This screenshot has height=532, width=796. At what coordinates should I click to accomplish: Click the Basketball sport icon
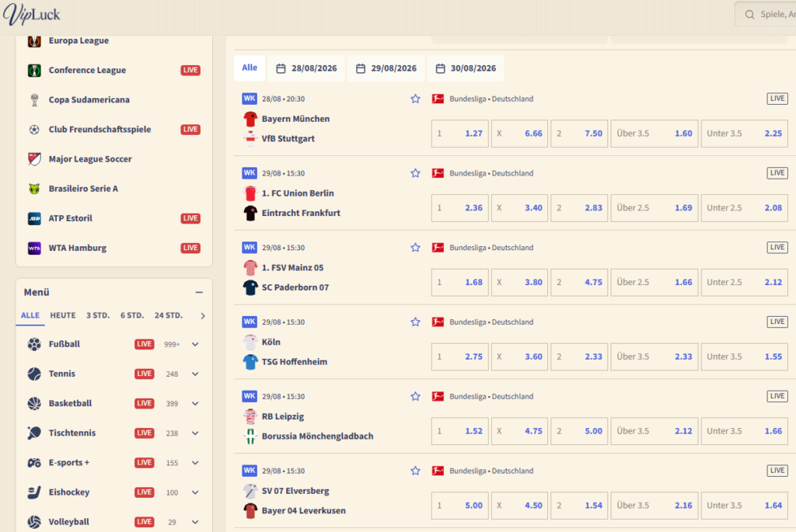coord(34,403)
